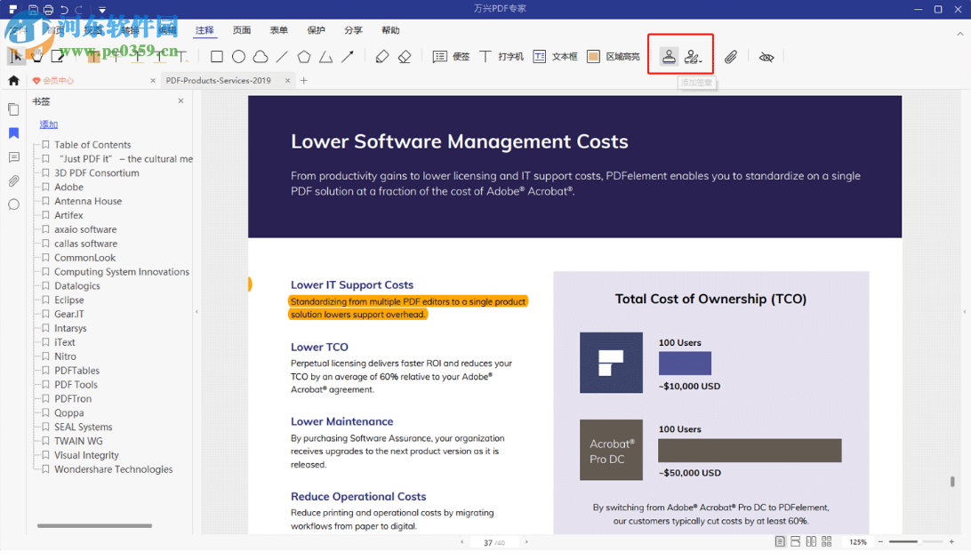Switch to two-page view mode
971x560 pixels.
pyautogui.click(x=811, y=541)
